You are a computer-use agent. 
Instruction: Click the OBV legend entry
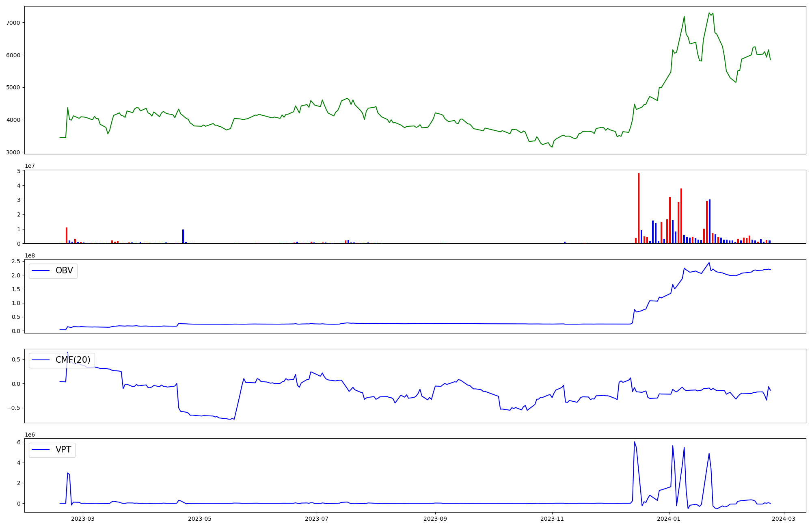[x=64, y=270]
